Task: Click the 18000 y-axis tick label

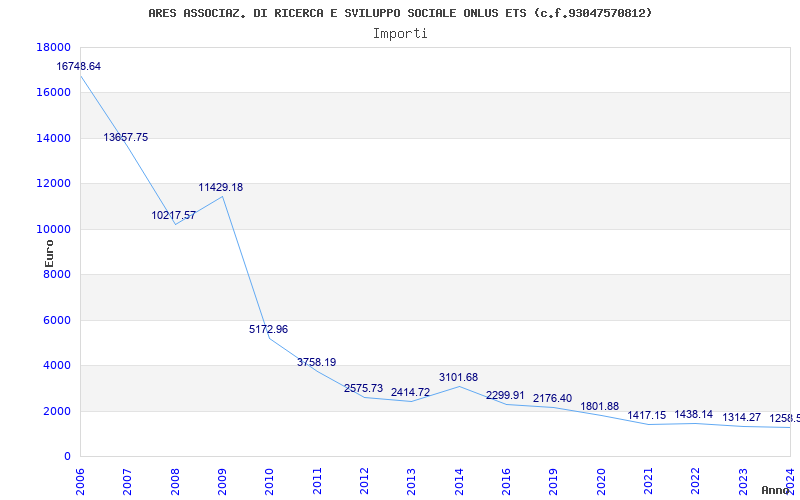Action: (x=53, y=47)
